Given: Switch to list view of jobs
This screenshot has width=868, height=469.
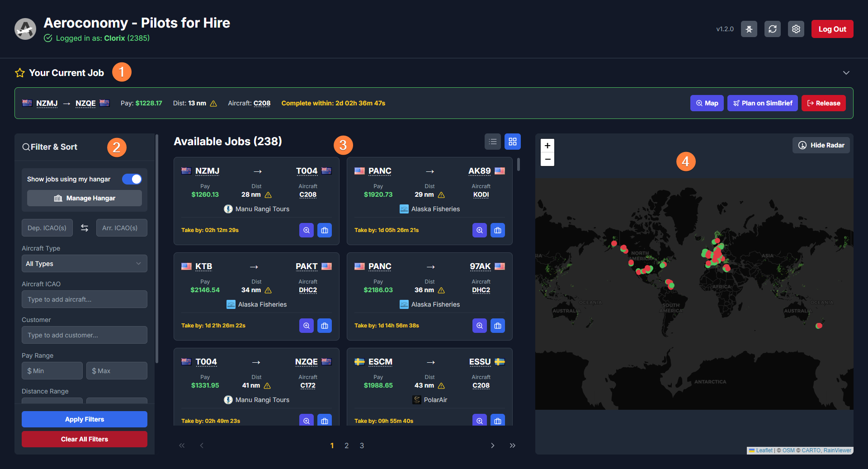Looking at the screenshot, I should 492,142.
